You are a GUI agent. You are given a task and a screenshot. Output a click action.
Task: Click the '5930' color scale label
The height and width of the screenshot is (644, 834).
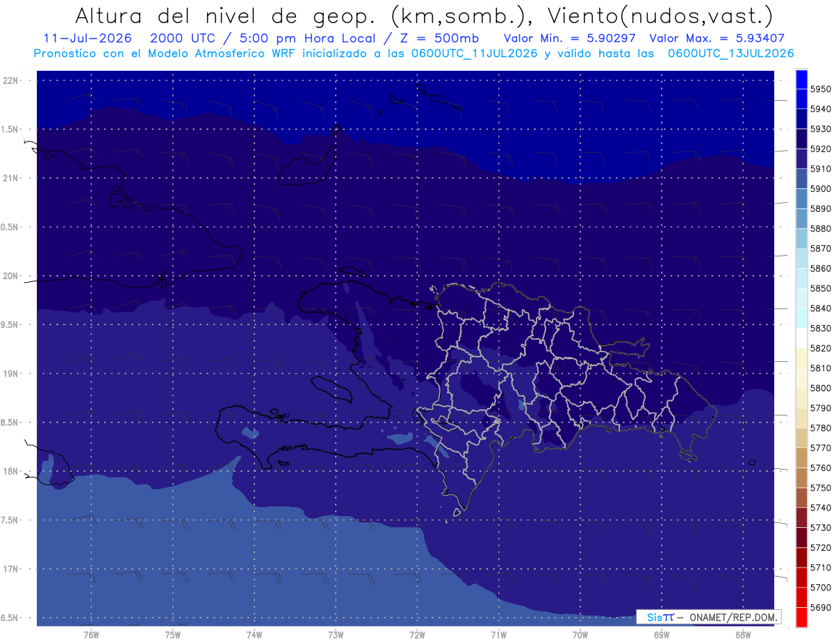820,129
